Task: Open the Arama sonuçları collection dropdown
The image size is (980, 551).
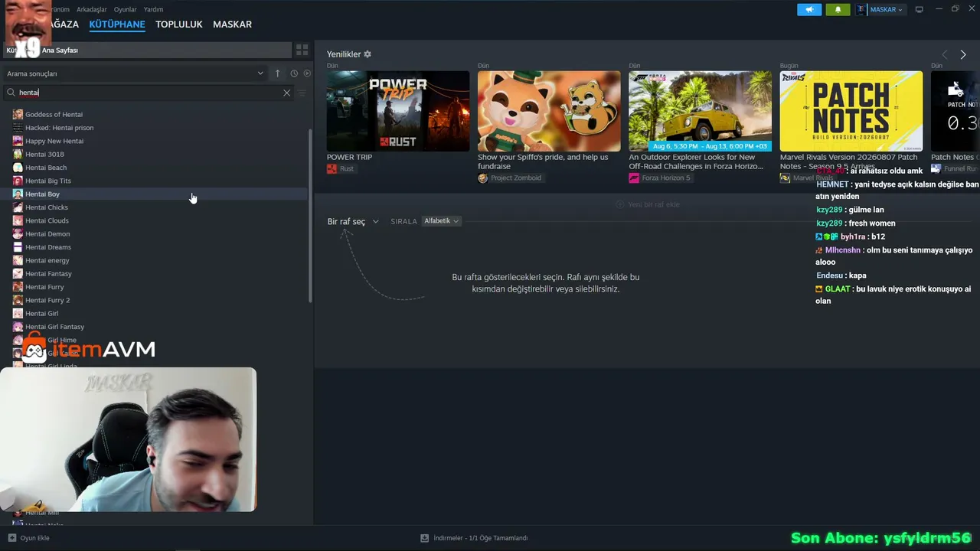Action: coord(136,73)
